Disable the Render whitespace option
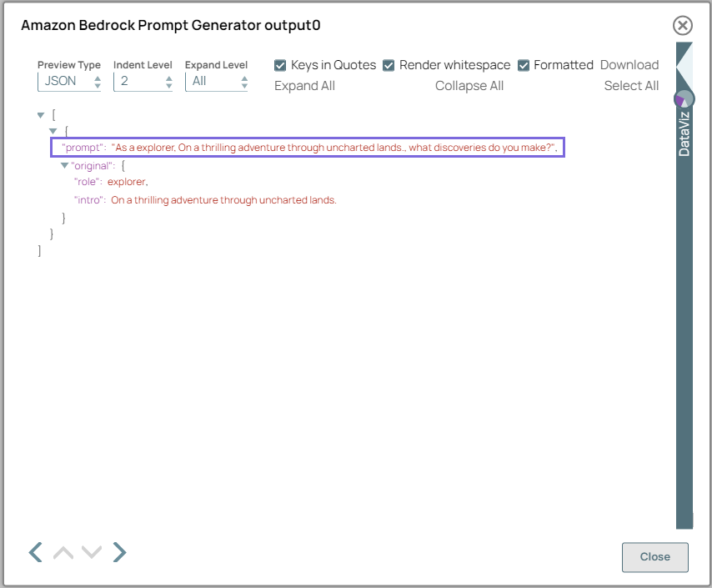The image size is (712, 588). coord(389,64)
